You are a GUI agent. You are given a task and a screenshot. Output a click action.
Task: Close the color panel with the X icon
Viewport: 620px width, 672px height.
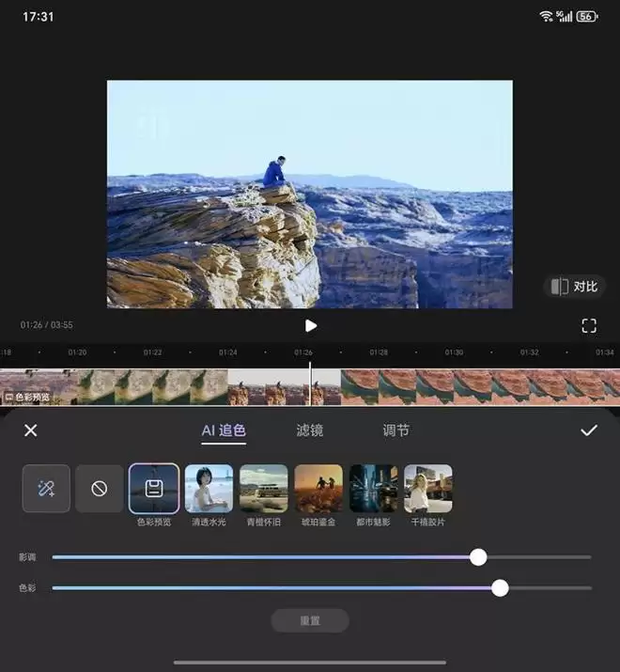click(31, 430)
